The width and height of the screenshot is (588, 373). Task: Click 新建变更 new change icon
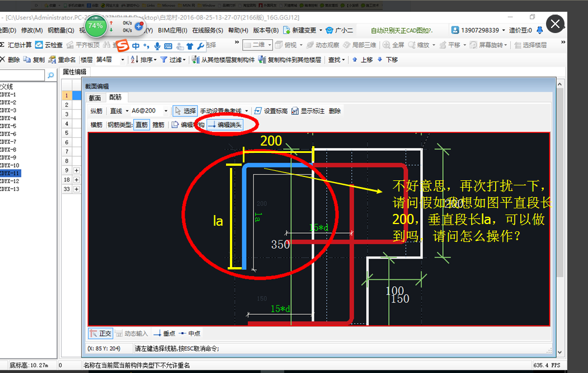click(x=287, y=30)
